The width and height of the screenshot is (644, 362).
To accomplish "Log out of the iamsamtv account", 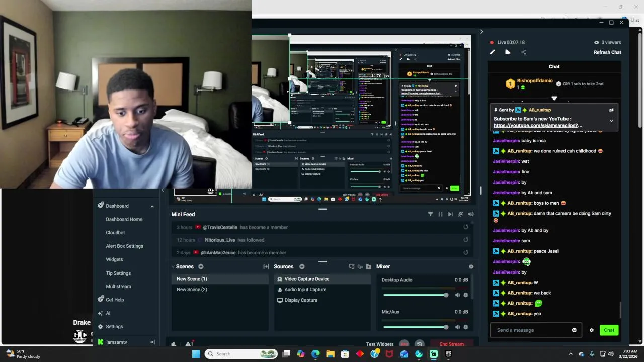I will tap(152, 342).
